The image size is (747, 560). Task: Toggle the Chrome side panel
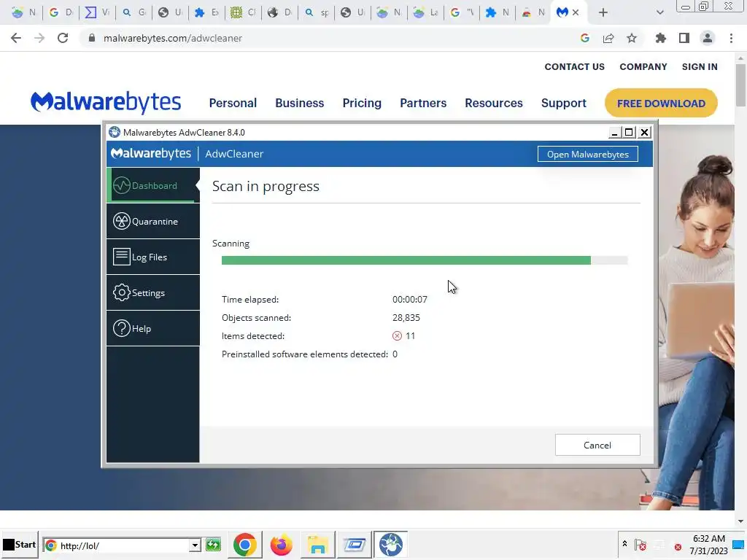point(684,38)
